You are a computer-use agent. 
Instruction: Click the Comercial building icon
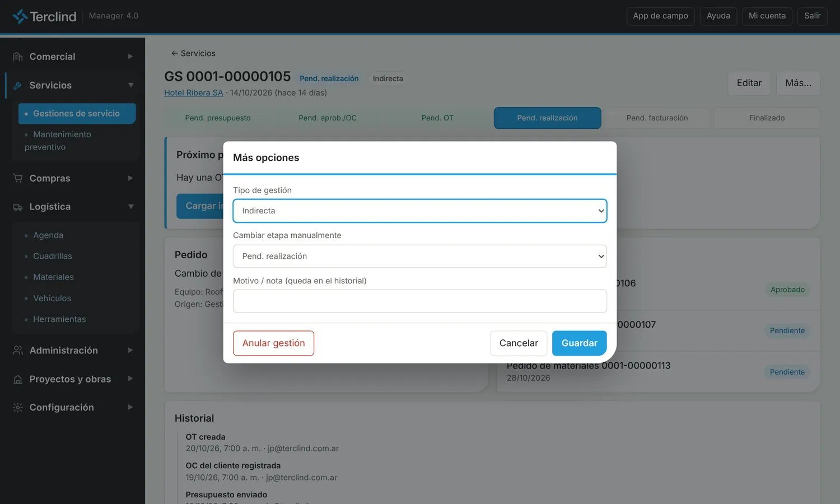coord(18,57)
